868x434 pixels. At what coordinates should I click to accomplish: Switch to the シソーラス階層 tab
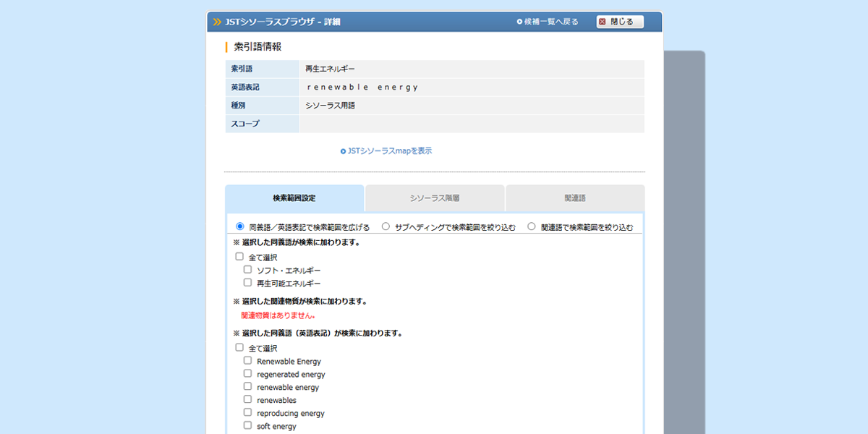coord(435,197)
